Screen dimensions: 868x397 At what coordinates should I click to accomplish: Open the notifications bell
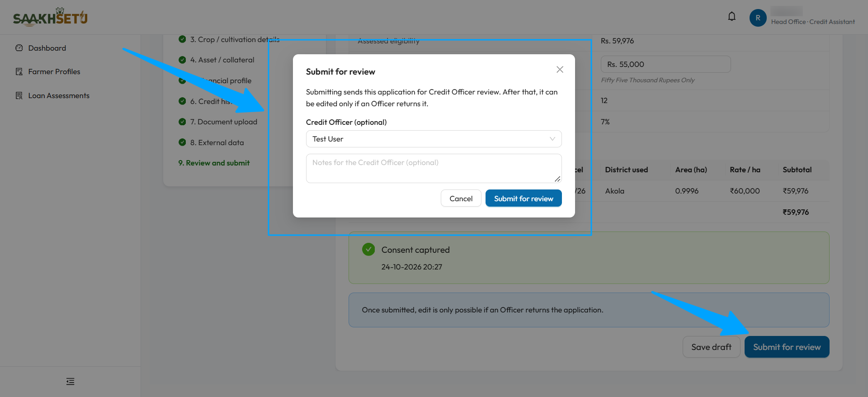[x=731, y=17]
